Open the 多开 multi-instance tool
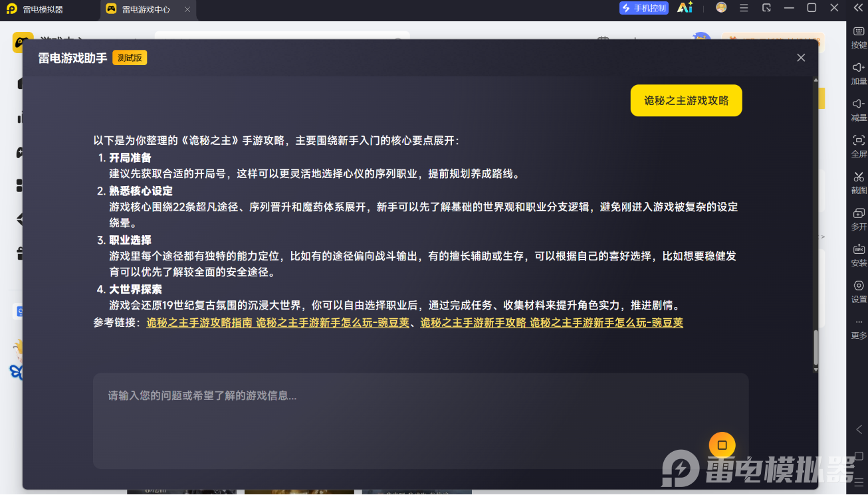The image size is (868, 495). point(859,219)
